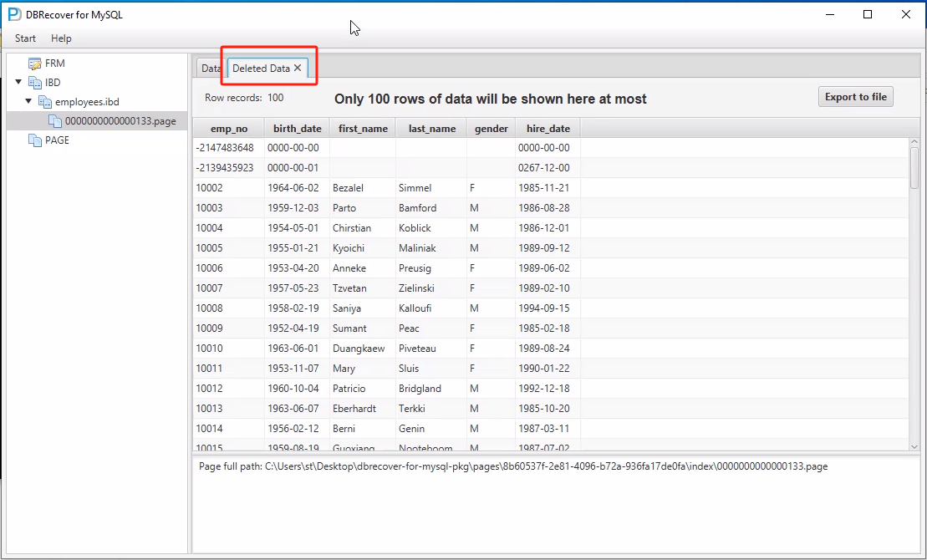The height and width of the screenshot is (560, 927).
Task: Click the 0000000000000133.page file icon
Action: (55, 121)
